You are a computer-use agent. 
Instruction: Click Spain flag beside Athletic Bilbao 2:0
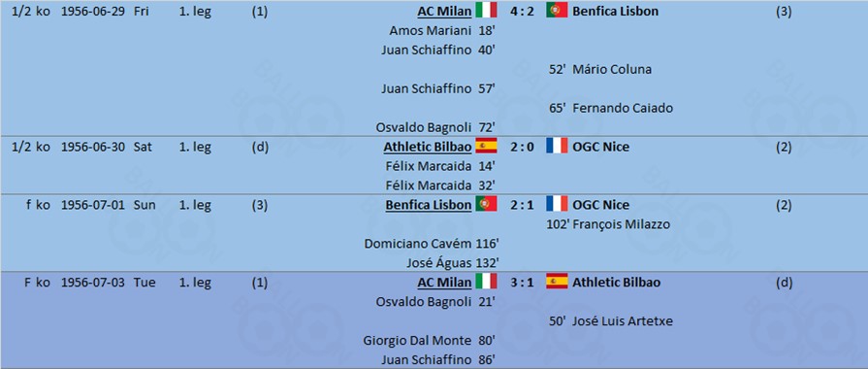click(x=486, y=147)
